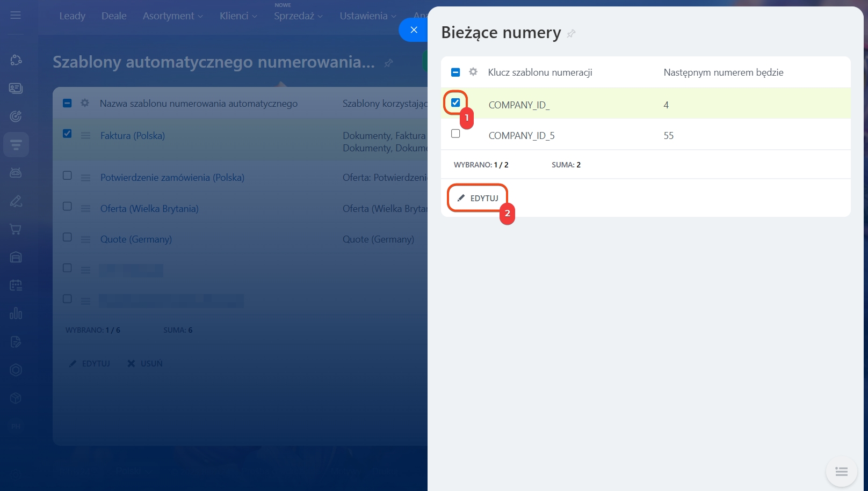868x491 pixels.
Task: Open the Quote (Germany) template link
Action: 136,239
